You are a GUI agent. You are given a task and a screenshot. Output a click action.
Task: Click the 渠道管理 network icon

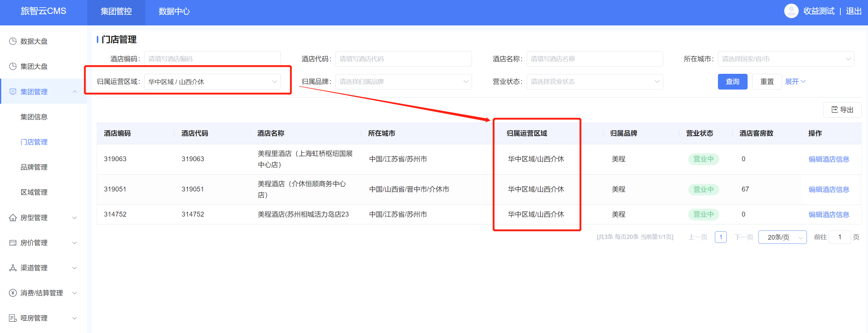[13, 268]
